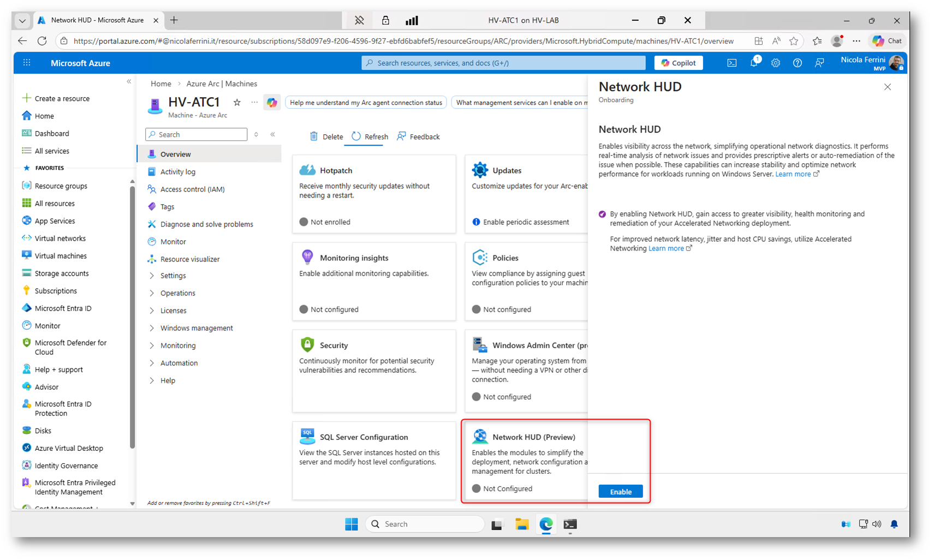Click in the resource menu Search field
This screenshot has height=560, width=933.
197,134
